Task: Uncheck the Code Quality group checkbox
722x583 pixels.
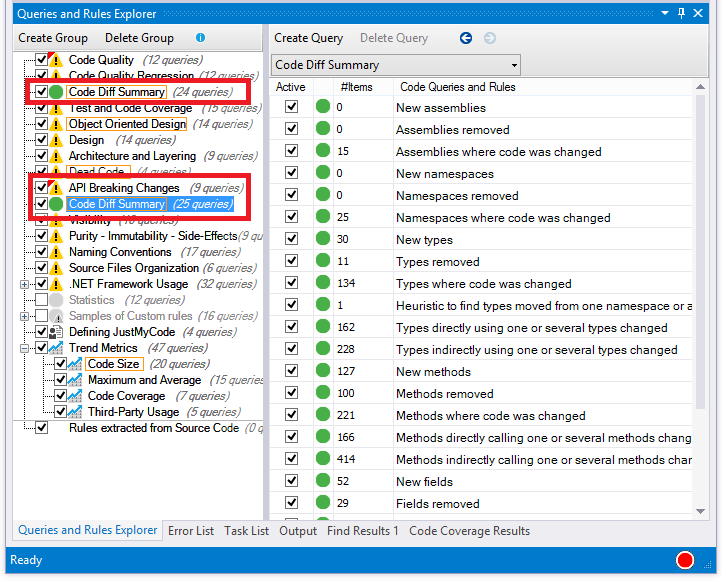Action: tap(41, 60)
